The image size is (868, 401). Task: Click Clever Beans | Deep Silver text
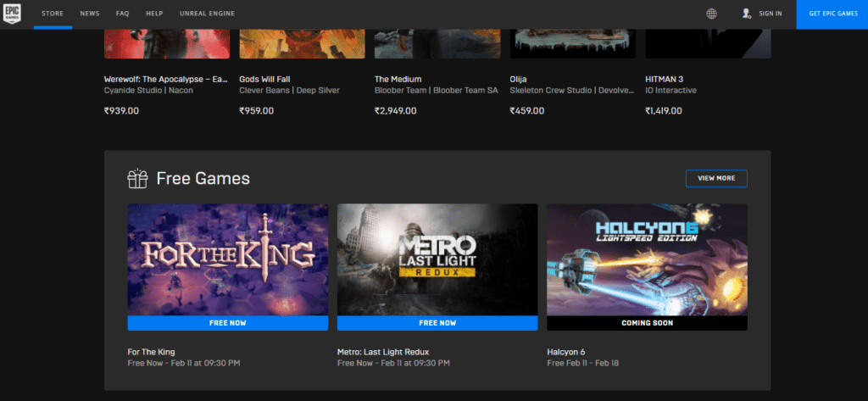[x=290, y=90]
